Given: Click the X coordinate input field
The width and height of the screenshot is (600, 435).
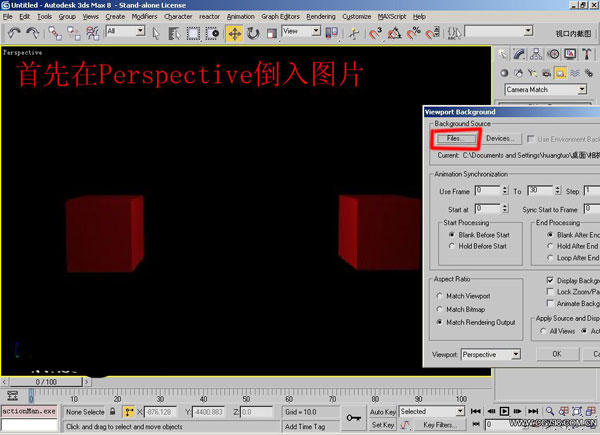Looking at the screenshot, I should click(x=160, y=412).
